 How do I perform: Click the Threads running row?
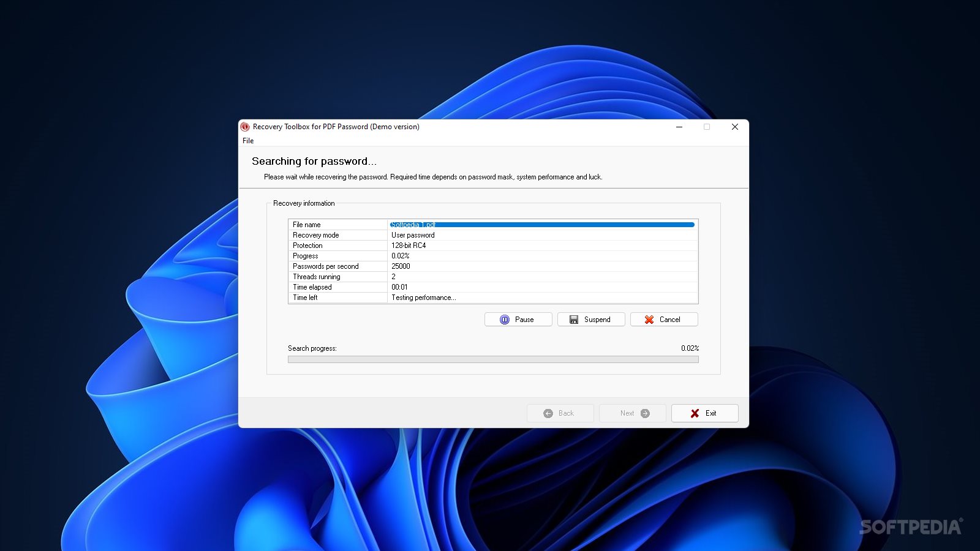(492, 277)
